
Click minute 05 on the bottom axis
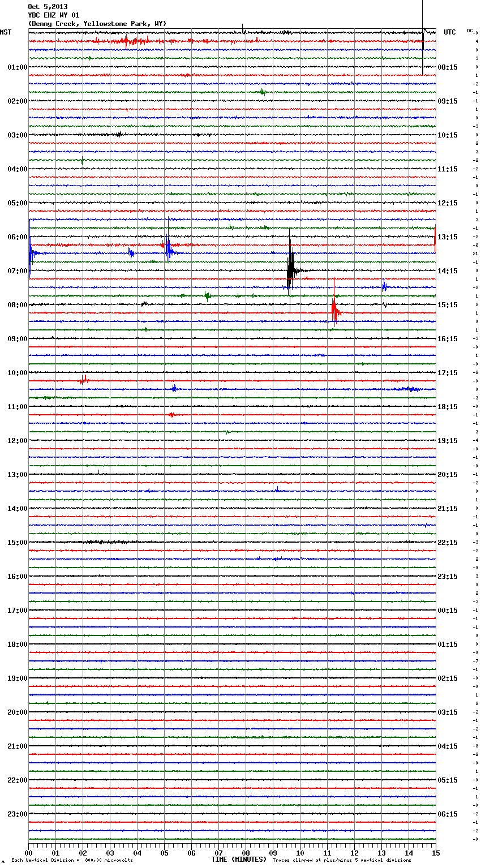click(x=164, y=853)
